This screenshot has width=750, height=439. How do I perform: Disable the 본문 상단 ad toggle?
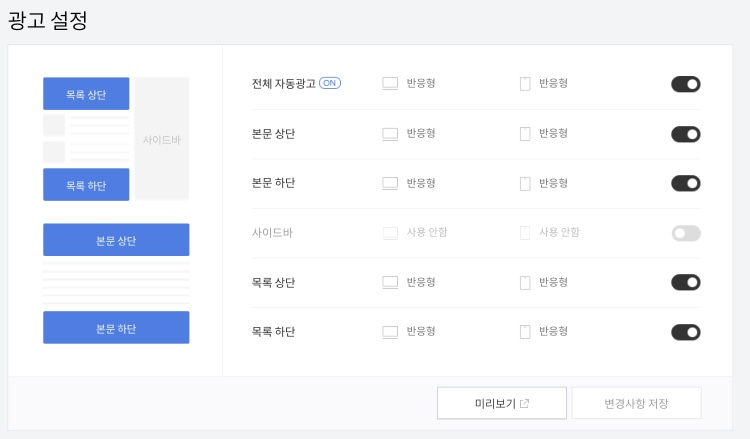pos(685,134)
